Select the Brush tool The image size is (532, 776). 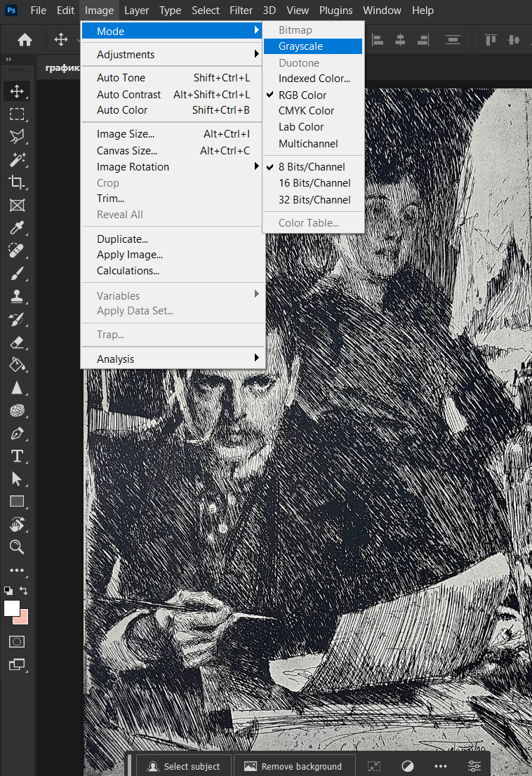coord(17,273)
